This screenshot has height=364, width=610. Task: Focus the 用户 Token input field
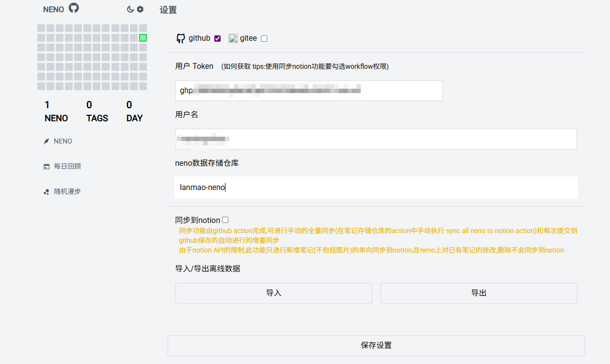(309, 91)
